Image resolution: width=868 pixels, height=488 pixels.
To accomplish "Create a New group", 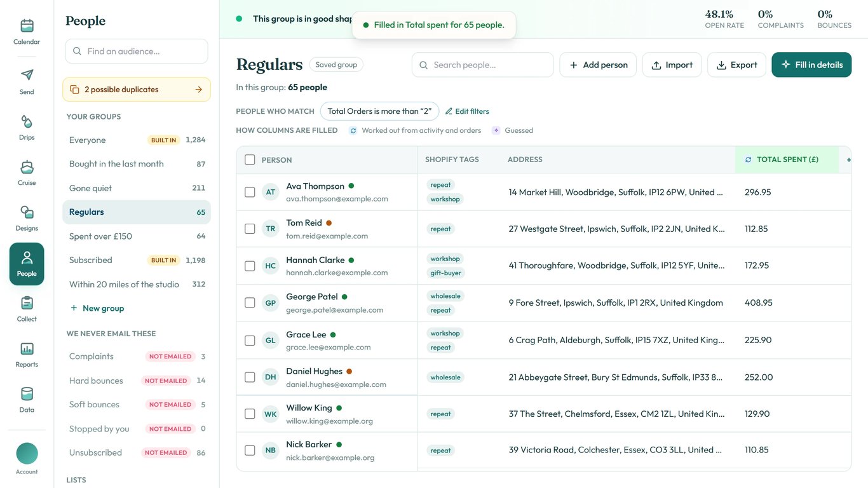I will click(97, 308).
